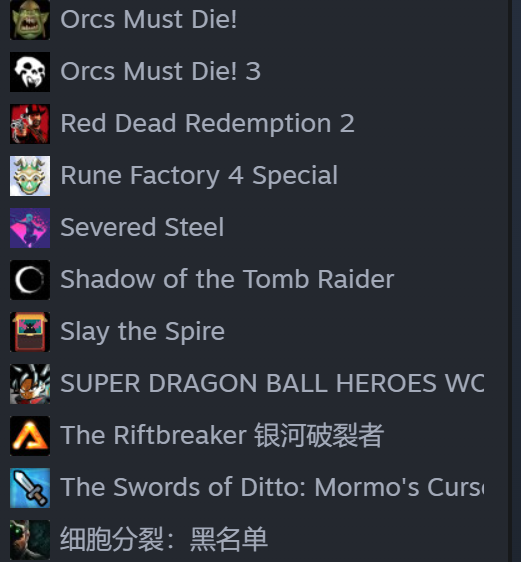The height and width of the screenshot is (562, 521).
Task: Select Orcs Must Die! in the library list
Action: point(148,19)
